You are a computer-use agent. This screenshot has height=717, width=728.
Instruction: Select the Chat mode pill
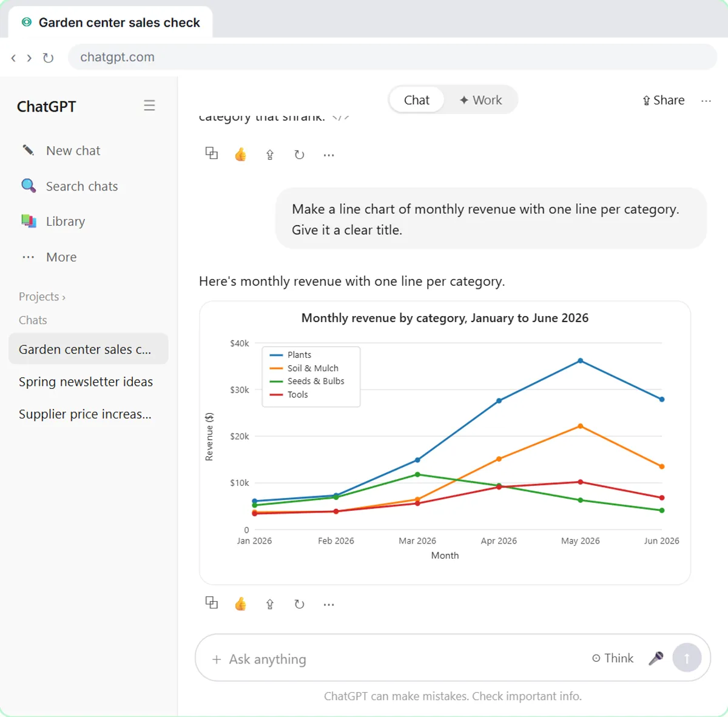[x=417, y=100]
